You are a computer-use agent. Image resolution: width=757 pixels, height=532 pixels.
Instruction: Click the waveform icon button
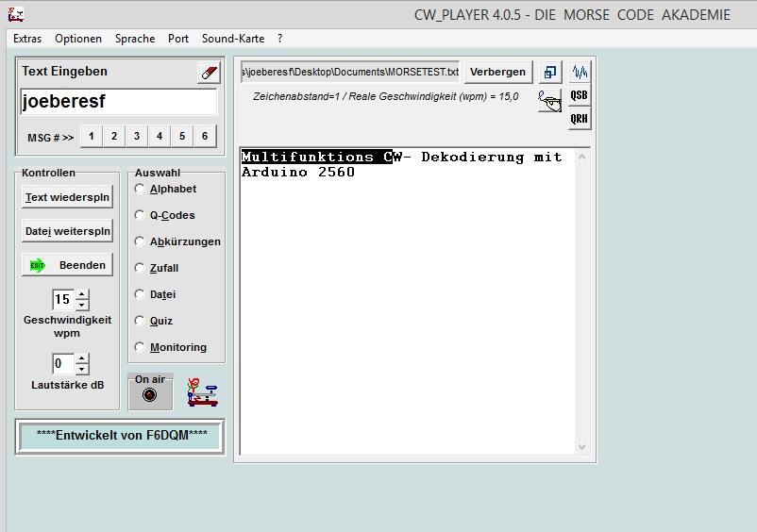click(x=580, y=72)
